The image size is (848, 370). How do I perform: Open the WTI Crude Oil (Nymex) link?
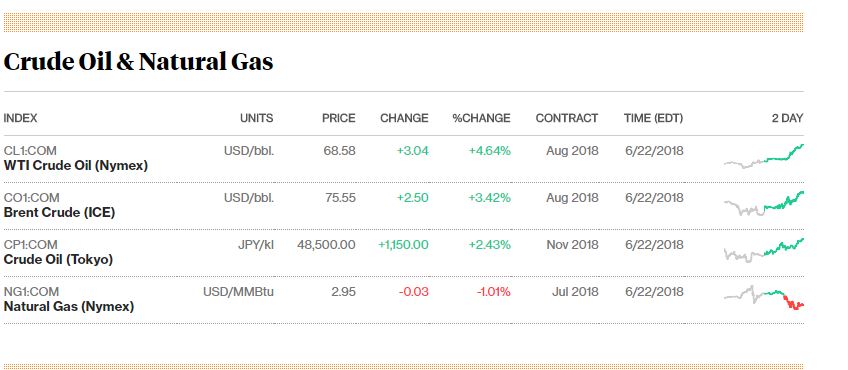click(x=76, y=166)
